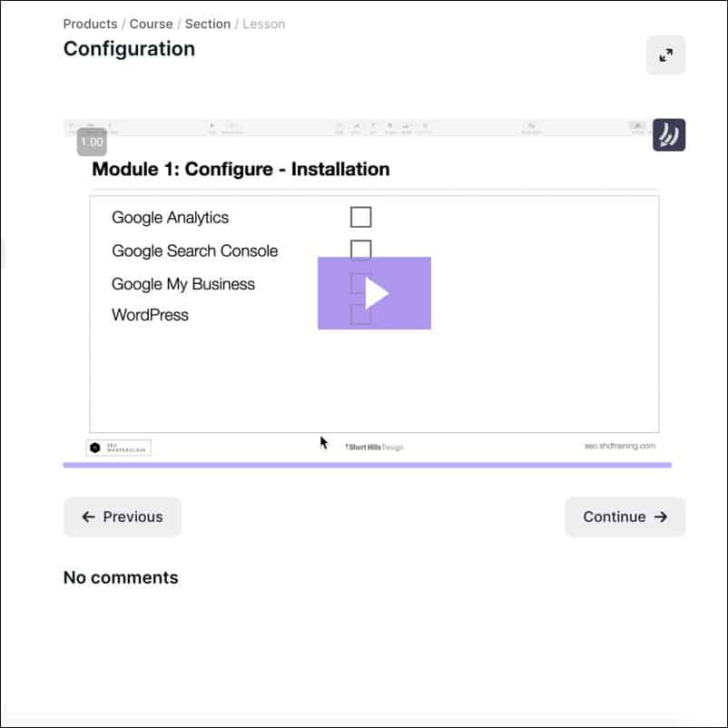The image size is (728, 728).
Task: Seek using the purple video progress bar
Action: click(368, 465)
